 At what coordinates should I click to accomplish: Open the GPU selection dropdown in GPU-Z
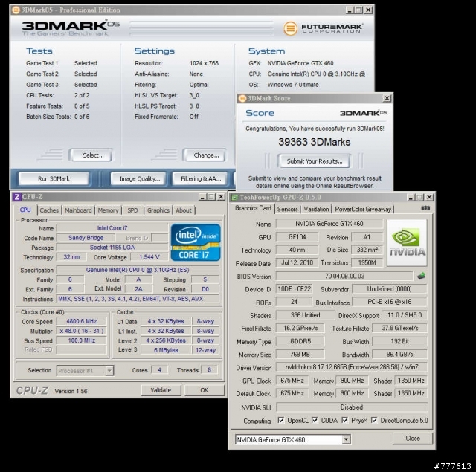tap(346, 439)
